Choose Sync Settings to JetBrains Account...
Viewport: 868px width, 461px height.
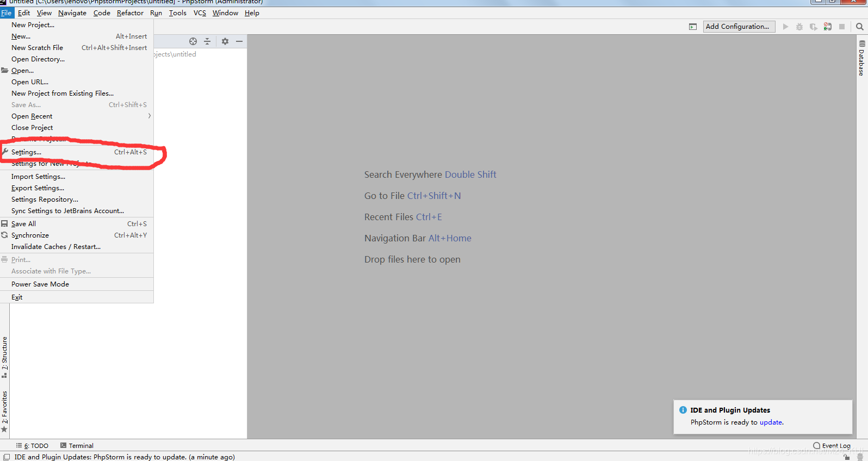pyautogui.click(x=77, y=211)
